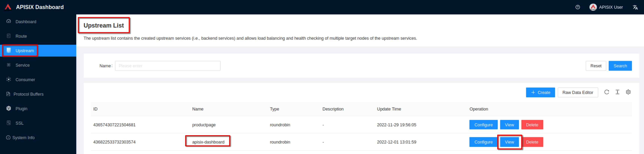
Task: Click the help question mark icon
Action: click(x=578, y=7)
